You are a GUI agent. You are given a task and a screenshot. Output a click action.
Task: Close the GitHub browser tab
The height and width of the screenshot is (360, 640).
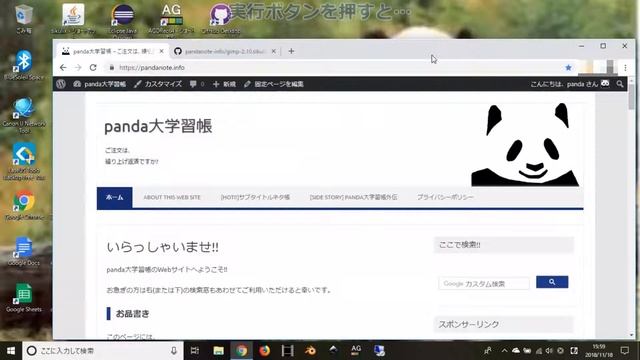pos(274,51)
